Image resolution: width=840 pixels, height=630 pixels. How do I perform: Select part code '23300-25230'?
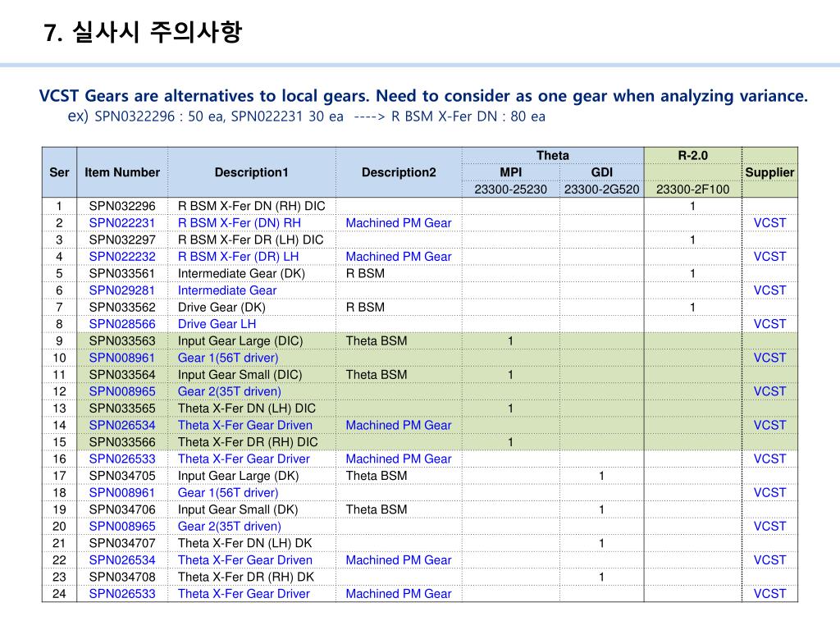(510, 189)
